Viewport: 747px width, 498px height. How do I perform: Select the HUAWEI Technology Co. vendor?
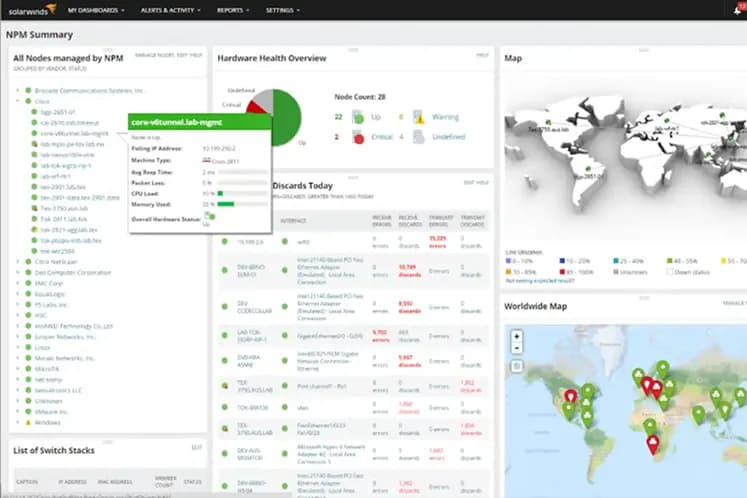[74, 326]
